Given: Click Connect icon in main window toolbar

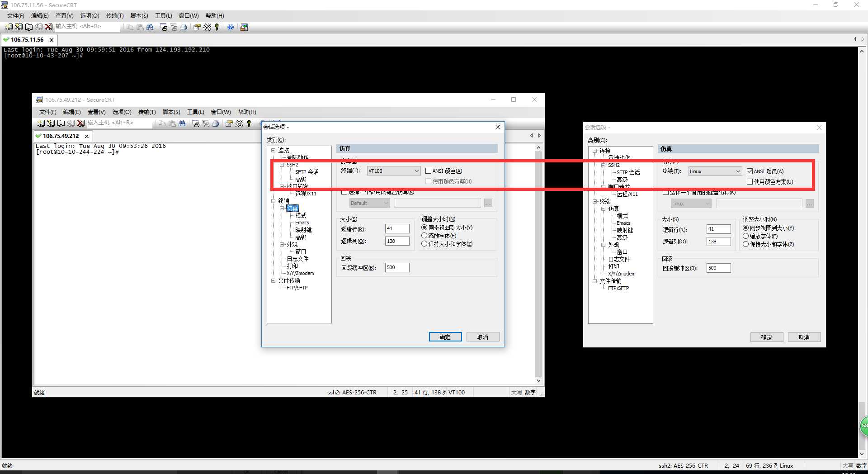Looking at the screenshot, I should pyautogui.click(x=9, y=27).
